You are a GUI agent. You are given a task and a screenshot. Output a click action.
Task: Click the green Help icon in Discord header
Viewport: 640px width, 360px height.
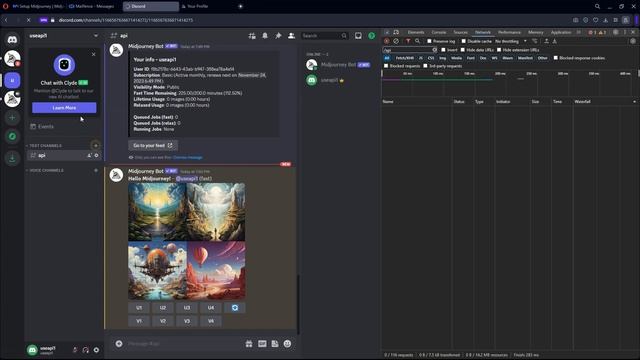click(x=371, y=36)
